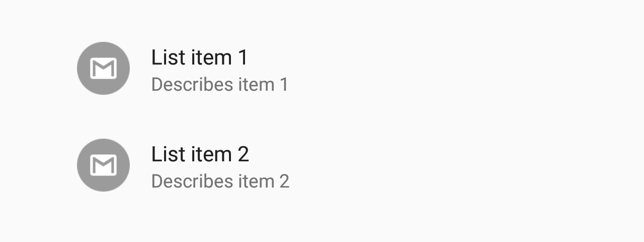Tap the secondary text under List item 2
This screenshot has height=242, width=644.
(220, 181)
